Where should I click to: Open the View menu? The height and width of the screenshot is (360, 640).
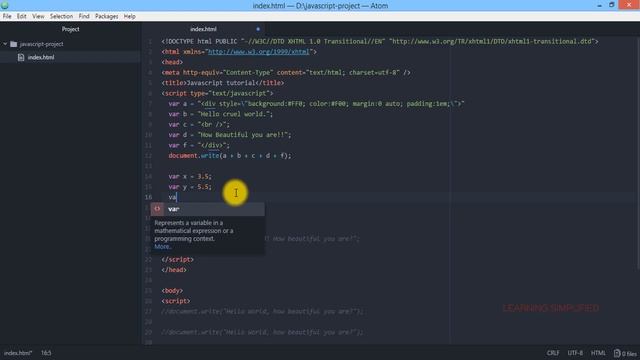pos(38,16)
